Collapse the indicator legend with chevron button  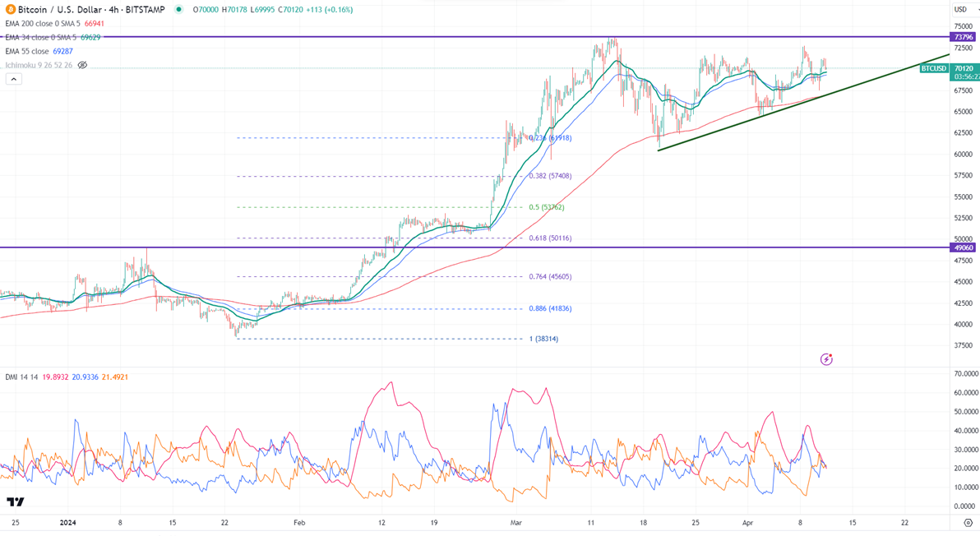[14, 80]
